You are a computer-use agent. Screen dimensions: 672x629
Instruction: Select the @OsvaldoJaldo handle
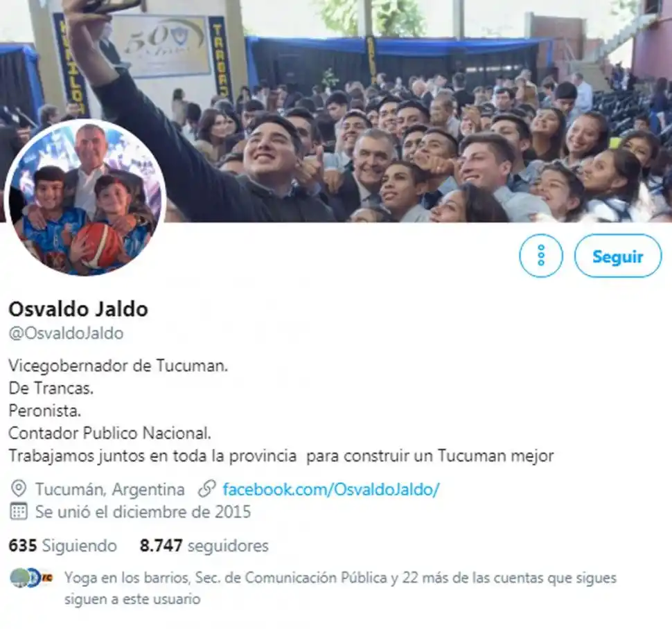point(66,333)
